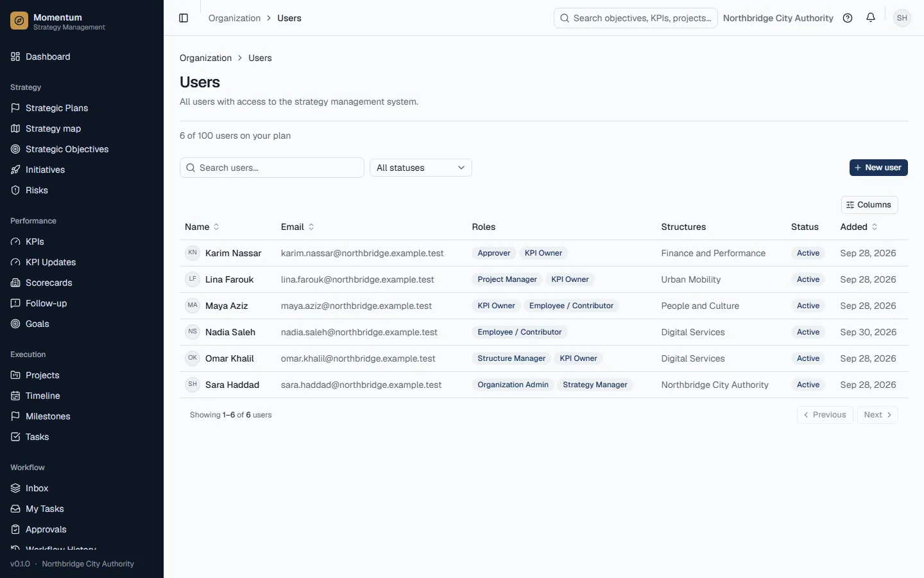Click Sara Haddad's SH row avatar
The image size is (924, 578).
tap(193, 385)
